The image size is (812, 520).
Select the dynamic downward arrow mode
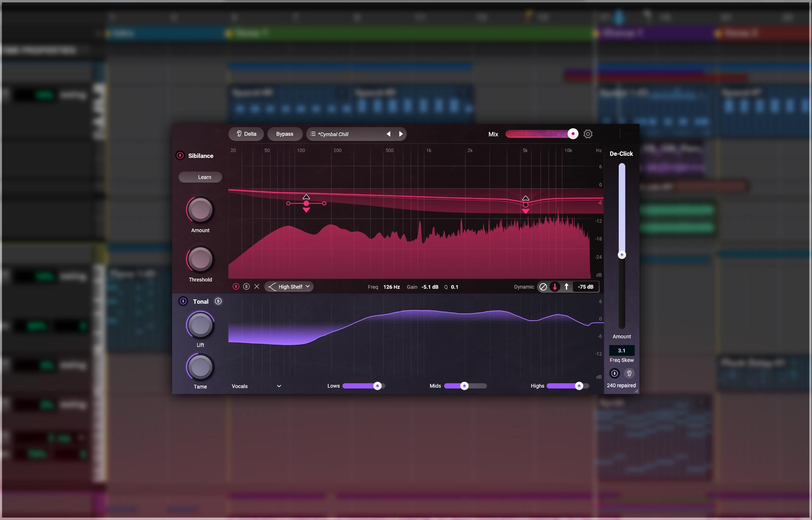point(555,287)
